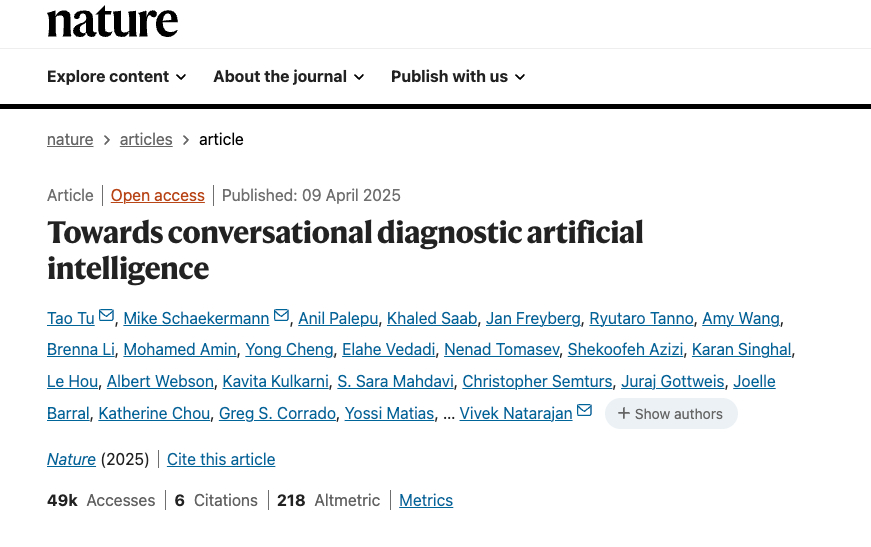Screen dimensions: 871x547
Task: Open author Anil Palepu's profile
Action: click(x=338, y=318)
